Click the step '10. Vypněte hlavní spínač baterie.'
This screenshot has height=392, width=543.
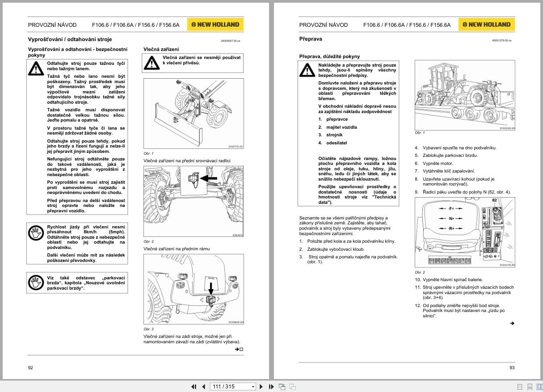pyautogui.click(x=449, y=280)
